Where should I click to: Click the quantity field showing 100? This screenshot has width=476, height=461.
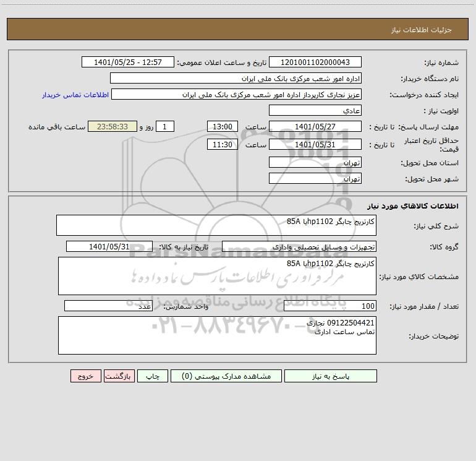330,306
